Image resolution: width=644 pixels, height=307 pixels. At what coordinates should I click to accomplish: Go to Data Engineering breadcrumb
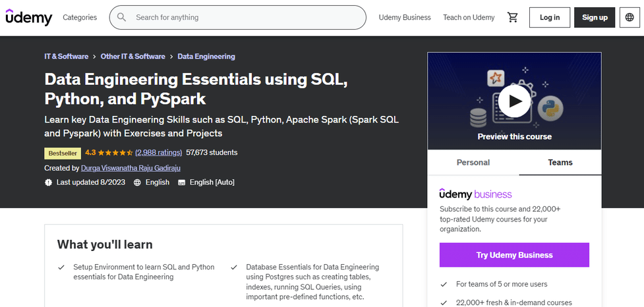206,57
